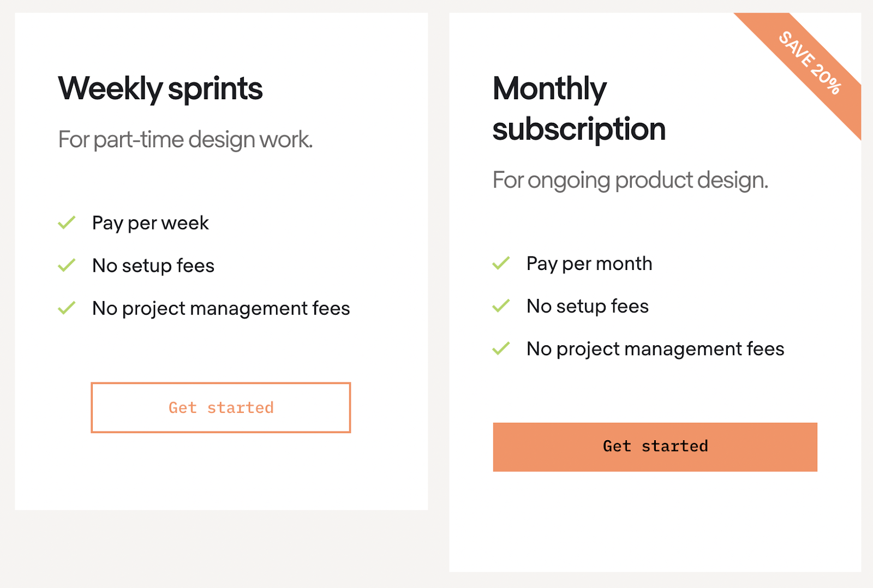873x588 pixels.
Task: Click the checkmark next to monthly No setup fees
Action: (x=501, y=306)
